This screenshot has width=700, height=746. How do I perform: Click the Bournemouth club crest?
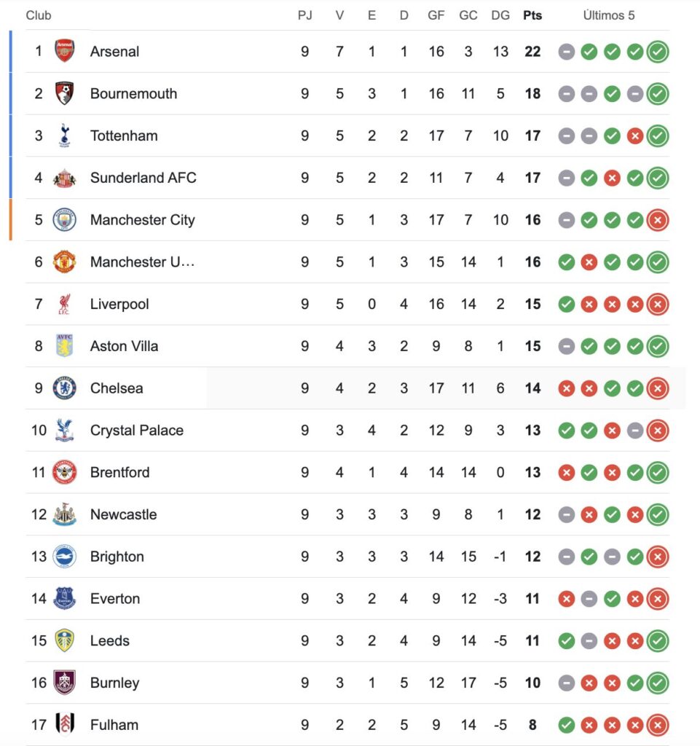[x=65, y=93]
